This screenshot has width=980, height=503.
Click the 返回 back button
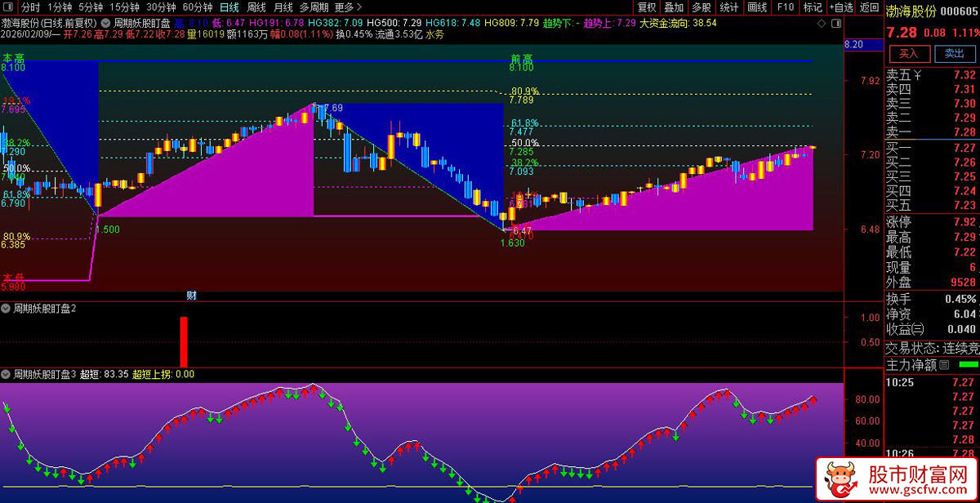[x=869, y=7]
